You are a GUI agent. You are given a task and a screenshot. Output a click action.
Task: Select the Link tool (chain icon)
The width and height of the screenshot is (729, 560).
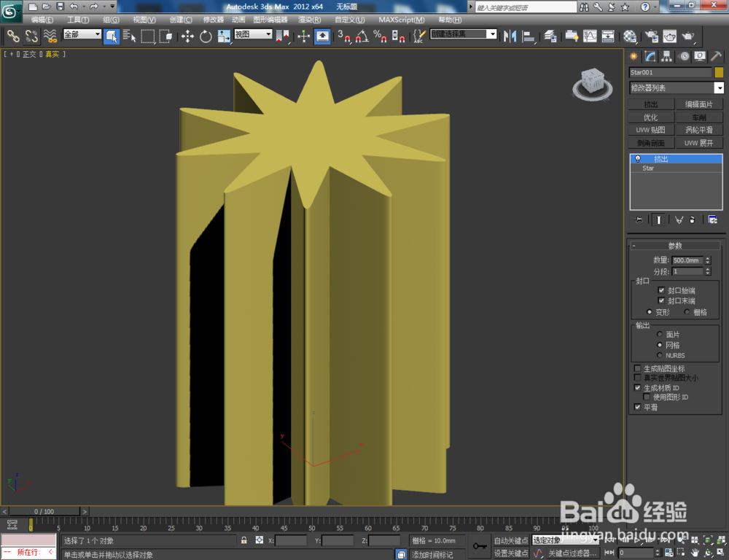[x=12, y=36]
